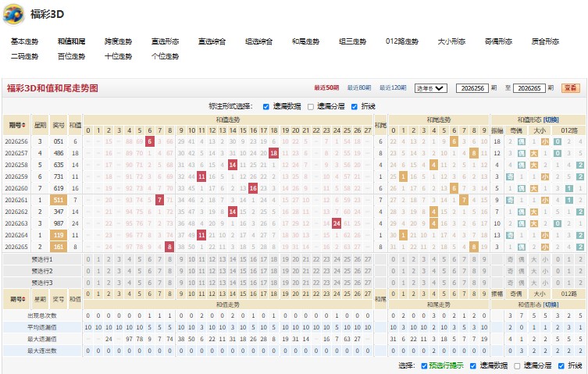This screenshot has height=374, width=588.
Task: Enable 遗漏分层 in the bottom 选择 row
Action: coord(517,365)
